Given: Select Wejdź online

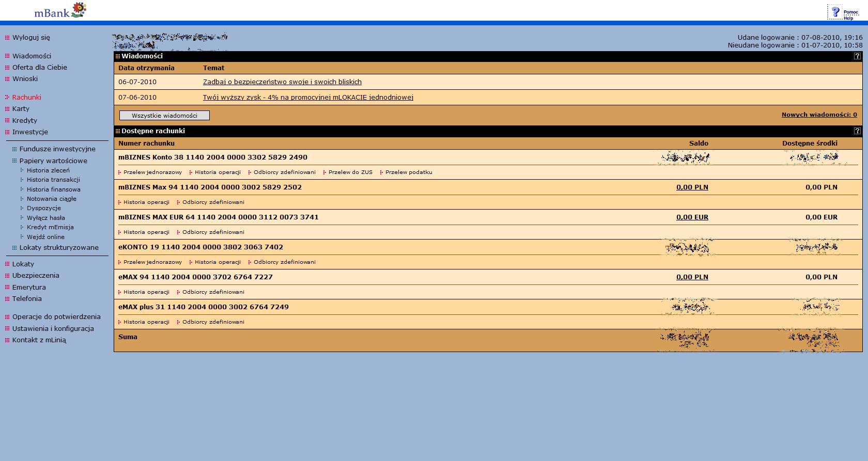Looking at the screenshot, I should (45, 237).
